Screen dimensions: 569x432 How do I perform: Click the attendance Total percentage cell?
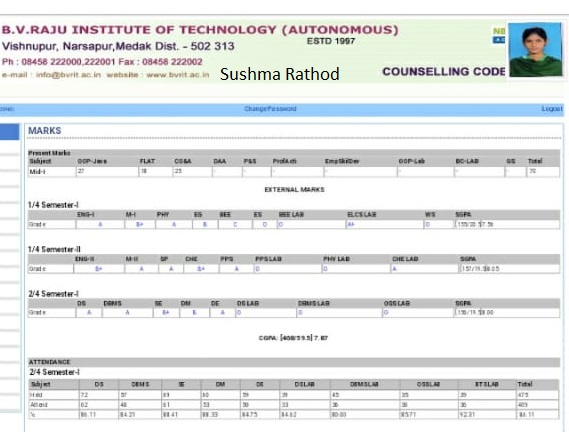click(x=538, y=414)
